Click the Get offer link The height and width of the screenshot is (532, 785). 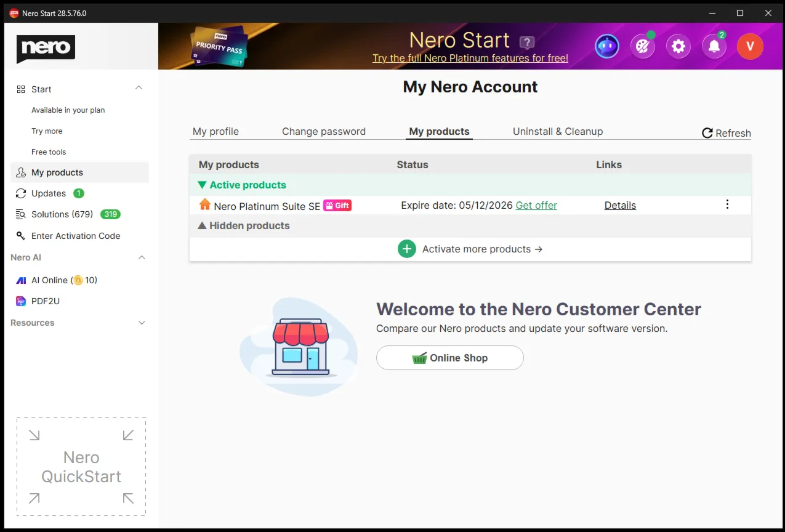[x=536, y=206]
